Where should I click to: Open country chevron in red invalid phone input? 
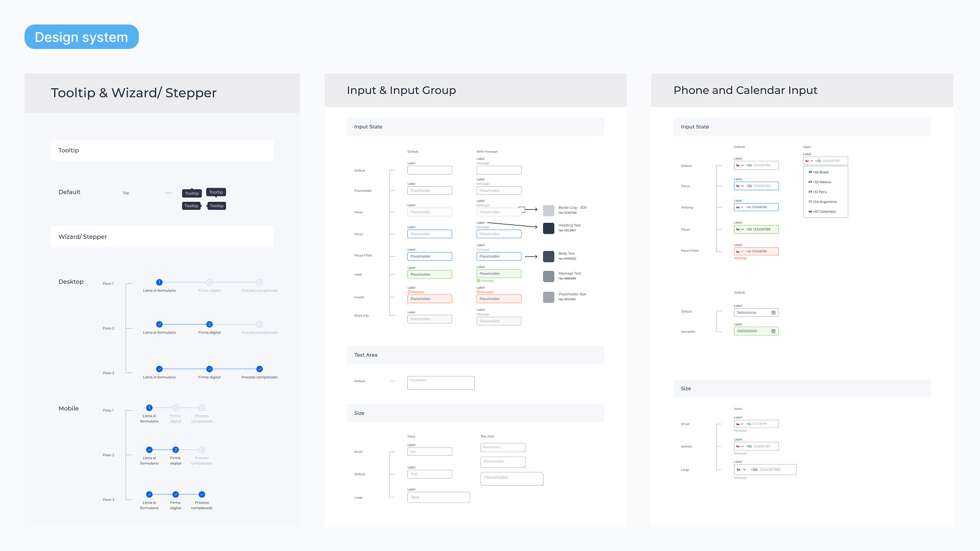742,252
